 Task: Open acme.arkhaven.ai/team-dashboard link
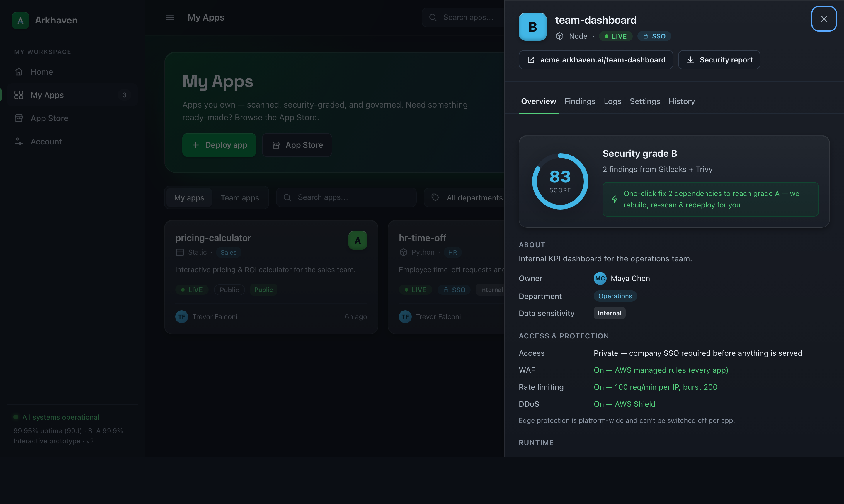coord(596,60)
